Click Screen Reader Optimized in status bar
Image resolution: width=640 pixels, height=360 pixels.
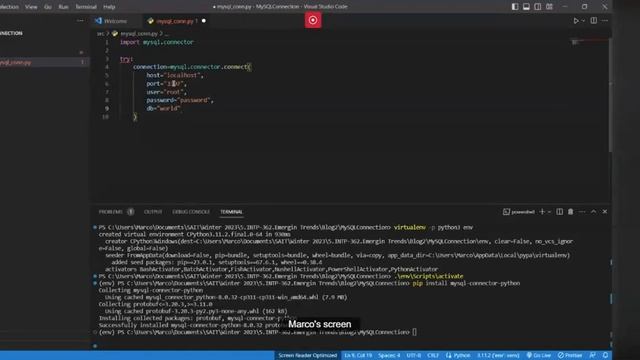pos(308,356)
